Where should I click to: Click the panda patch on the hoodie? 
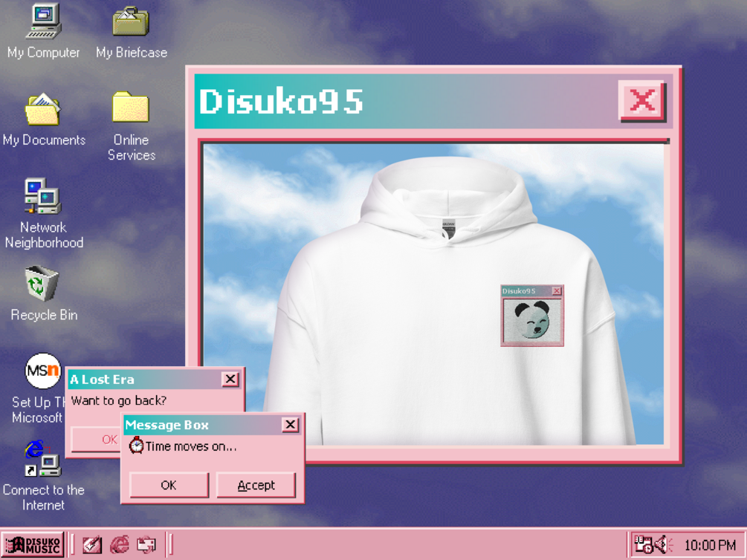tap(532, 316)
